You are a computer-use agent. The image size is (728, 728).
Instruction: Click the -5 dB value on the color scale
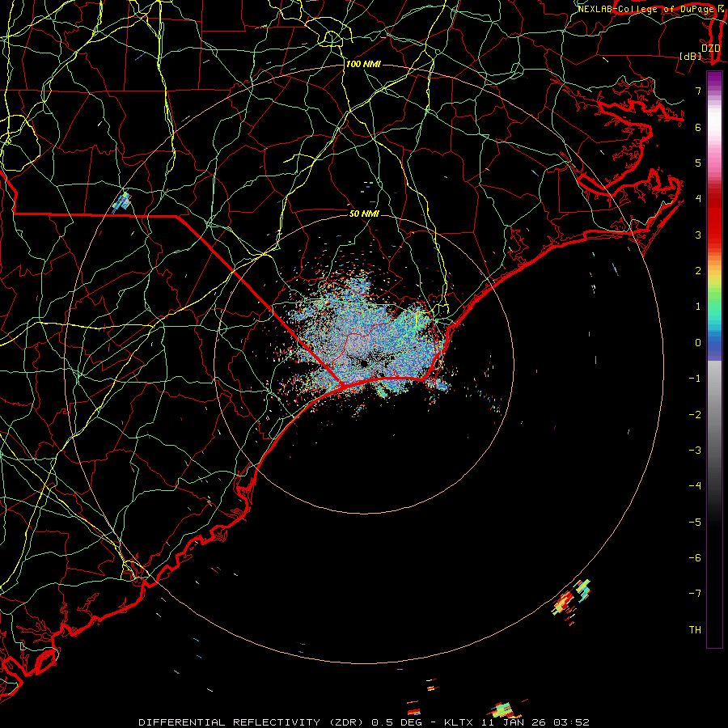coord(695,522)
